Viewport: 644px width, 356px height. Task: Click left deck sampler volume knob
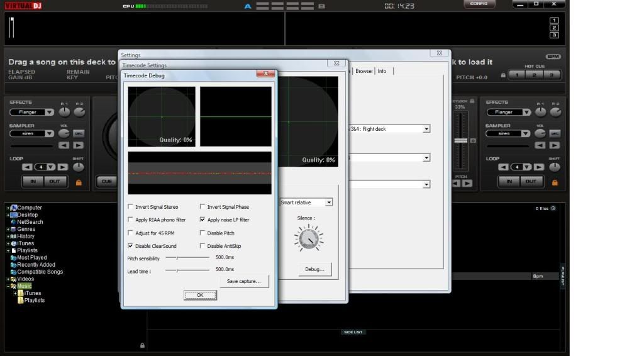coord(64,133)
